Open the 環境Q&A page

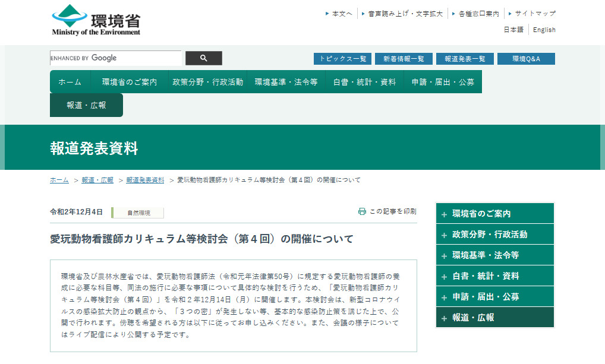[x=525, y=58]
